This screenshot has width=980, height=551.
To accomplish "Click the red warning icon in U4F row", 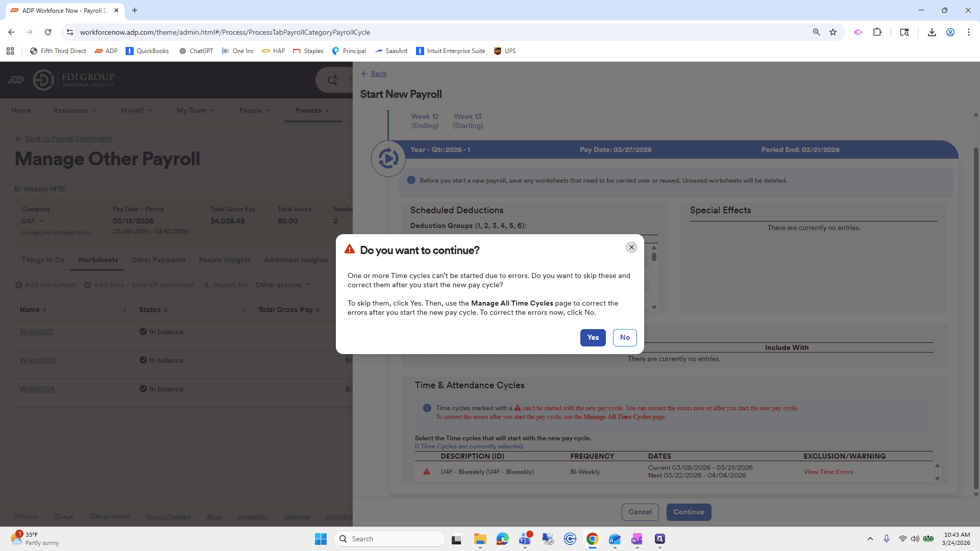I will (427, 471).
